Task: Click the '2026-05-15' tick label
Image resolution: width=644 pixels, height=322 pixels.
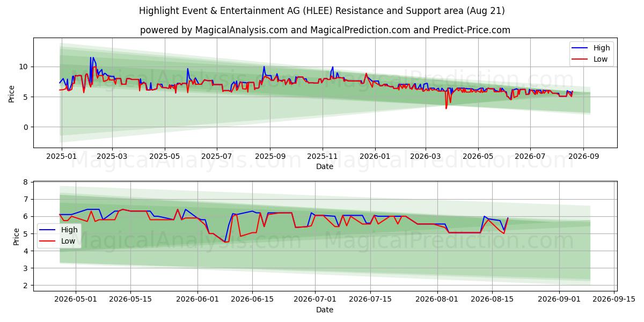Action: tap(131, 299)
